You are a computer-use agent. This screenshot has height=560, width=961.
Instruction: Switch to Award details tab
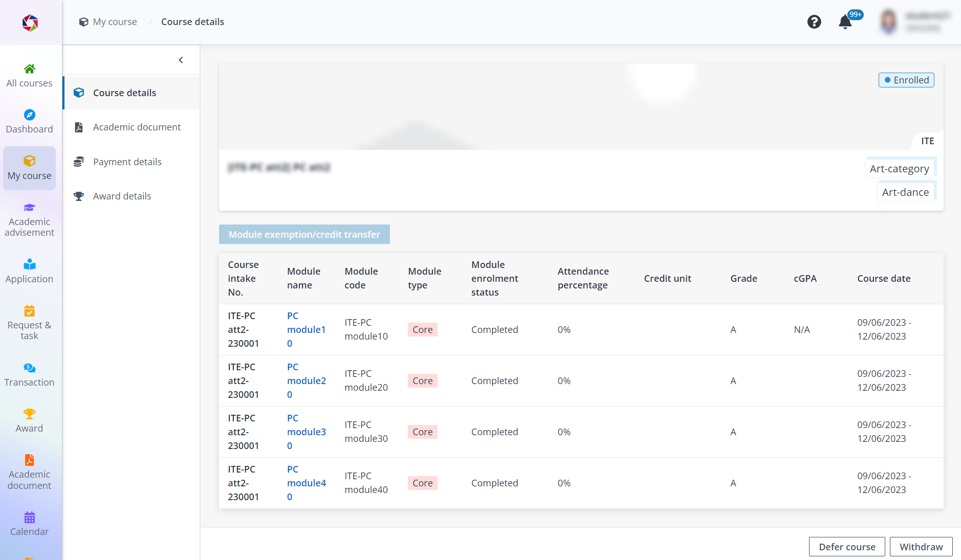[122, 196]
